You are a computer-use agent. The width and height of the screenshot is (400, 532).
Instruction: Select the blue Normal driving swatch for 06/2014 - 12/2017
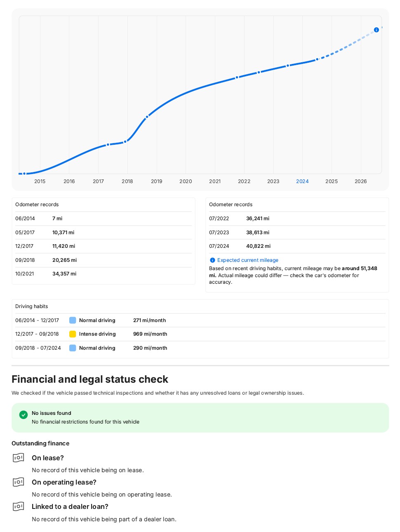point(73,320)
